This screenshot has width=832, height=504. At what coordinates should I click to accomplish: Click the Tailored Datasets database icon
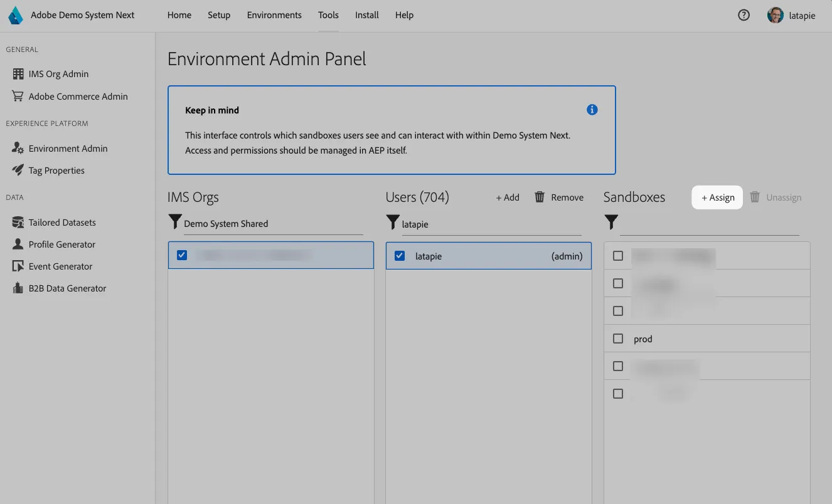[18, 223]
